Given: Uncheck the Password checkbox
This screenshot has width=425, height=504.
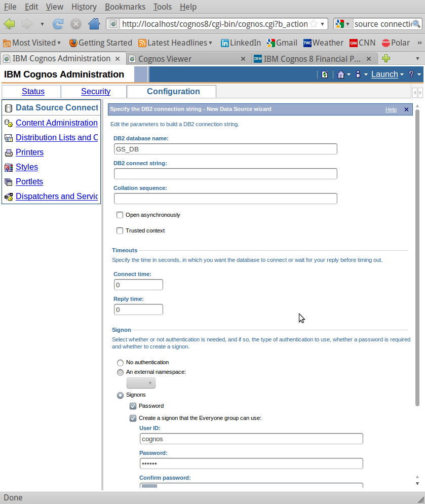Looking at the screenshot, I should coord(133,406).
